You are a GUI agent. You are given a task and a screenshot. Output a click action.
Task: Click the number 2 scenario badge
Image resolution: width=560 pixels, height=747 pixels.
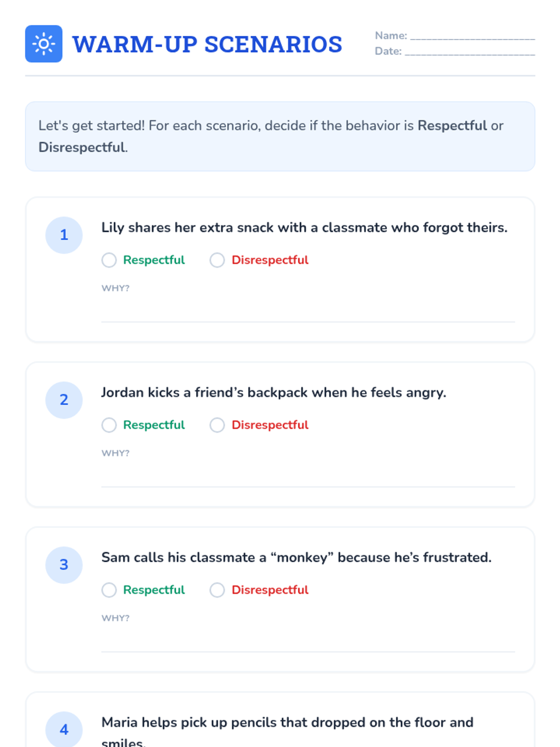click(x=64, y=400)
